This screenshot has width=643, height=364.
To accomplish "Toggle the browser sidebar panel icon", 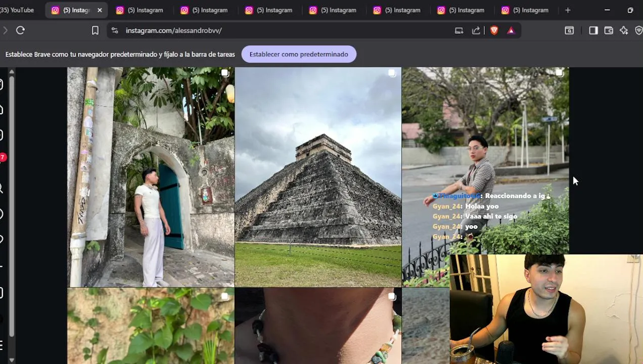I will (593, 30).
